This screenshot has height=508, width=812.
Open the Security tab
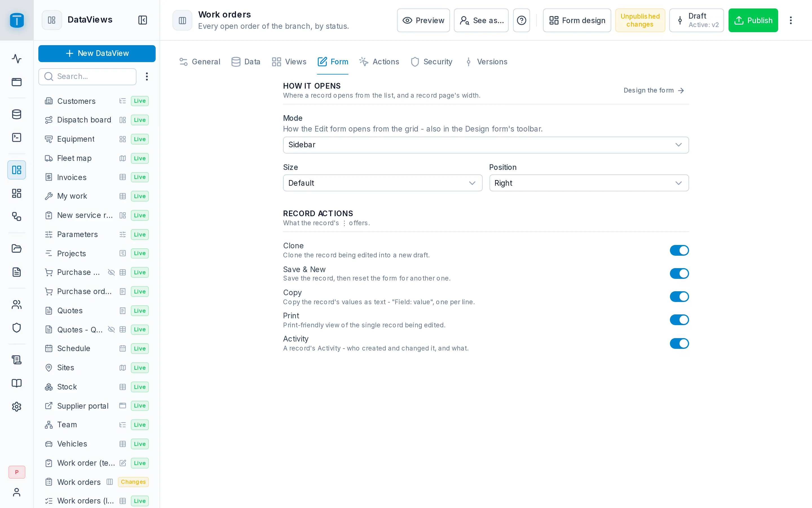(431, 62)
